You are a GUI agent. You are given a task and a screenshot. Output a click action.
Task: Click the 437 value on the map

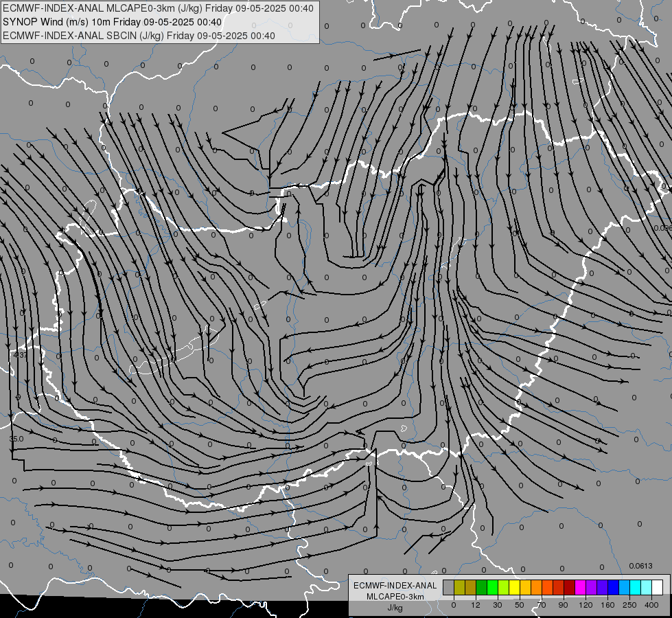pyautogui.click(x=20, y=355)
